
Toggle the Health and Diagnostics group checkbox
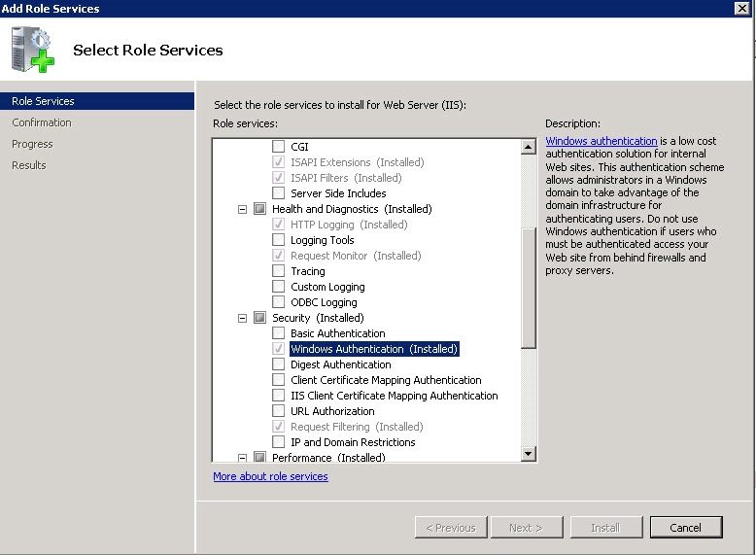[259, 209]
